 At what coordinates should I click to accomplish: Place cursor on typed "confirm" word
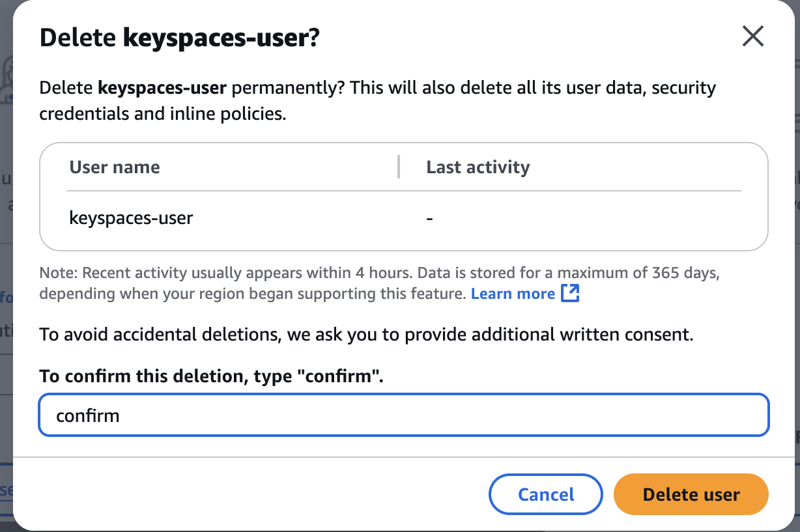pyautogui.click(x=88, y=415)
